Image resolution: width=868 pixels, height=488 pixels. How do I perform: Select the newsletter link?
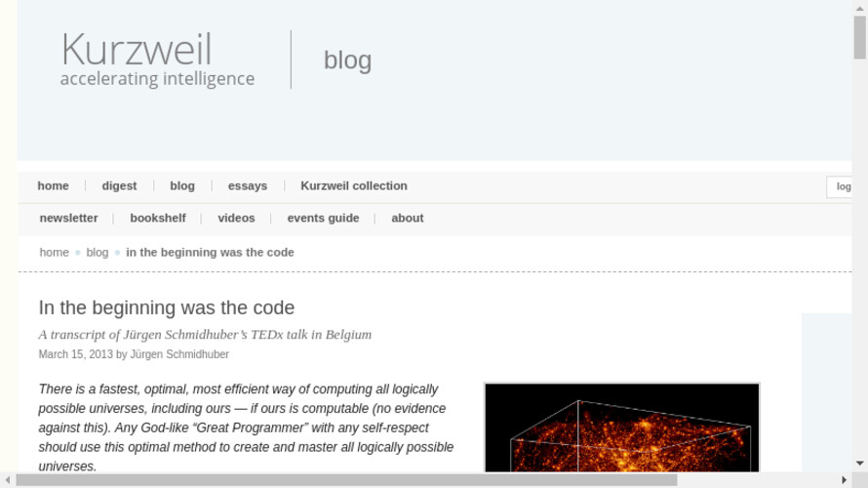68,218
